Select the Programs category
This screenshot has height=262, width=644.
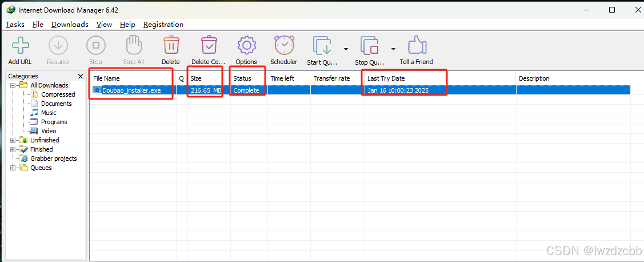(x=54, y=122)
